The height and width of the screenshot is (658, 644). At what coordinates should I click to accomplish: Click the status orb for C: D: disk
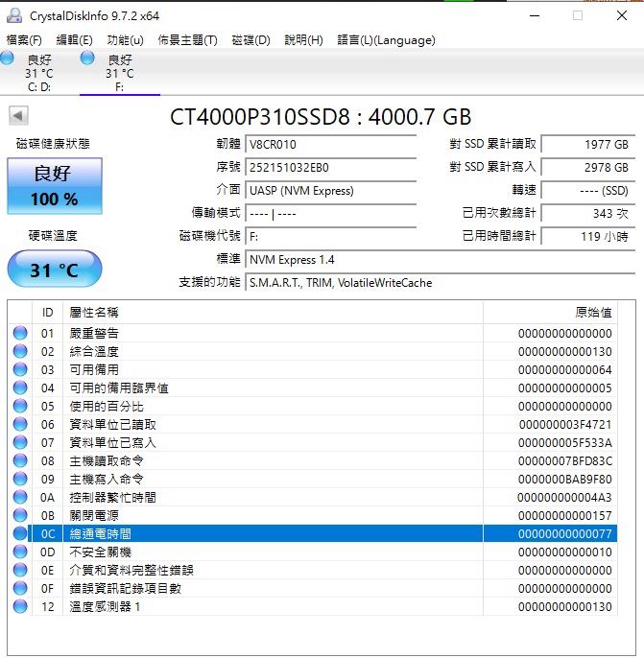[8, 59]
